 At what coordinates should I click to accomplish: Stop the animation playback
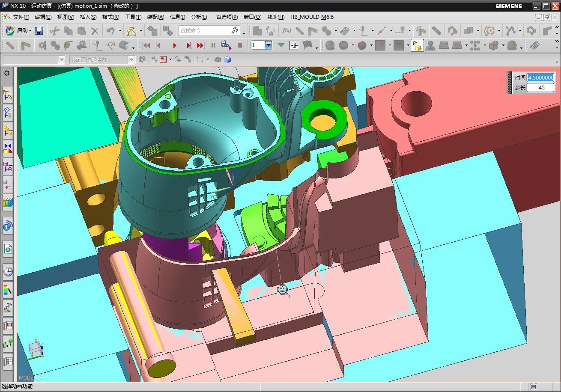(240, 45)
